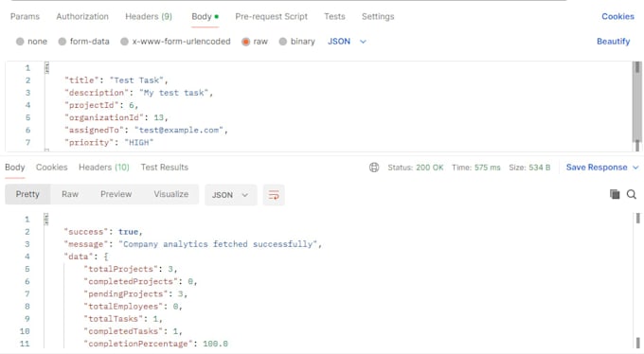Open the Authorization tab
This screenshot has height=354, width=644.
click(82, 16)
